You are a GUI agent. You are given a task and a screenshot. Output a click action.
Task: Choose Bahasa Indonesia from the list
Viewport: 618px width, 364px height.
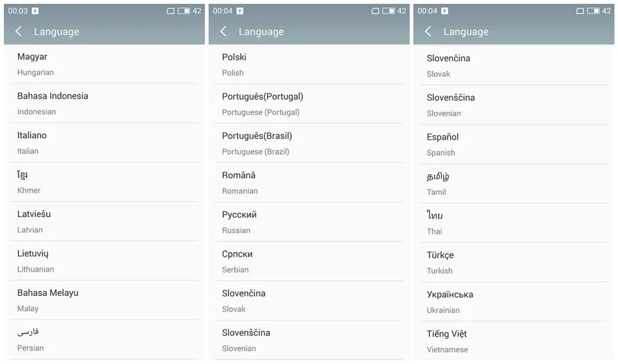pos(104,103)
